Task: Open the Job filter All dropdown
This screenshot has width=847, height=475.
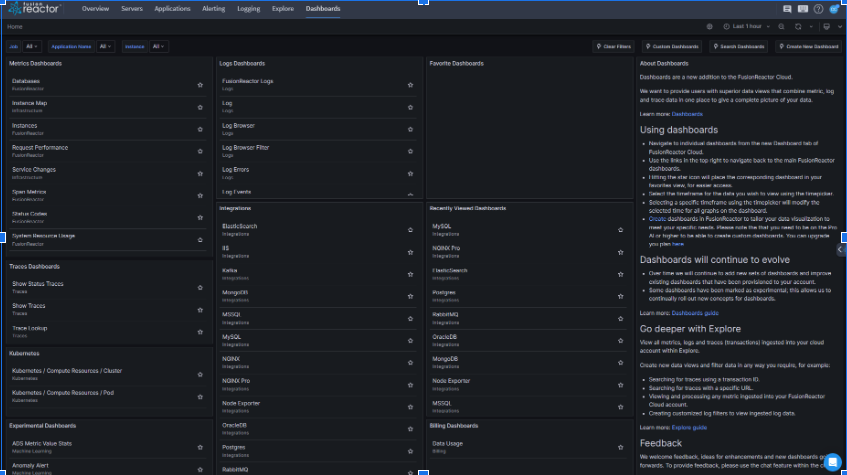Action: [x=32, y=46]
